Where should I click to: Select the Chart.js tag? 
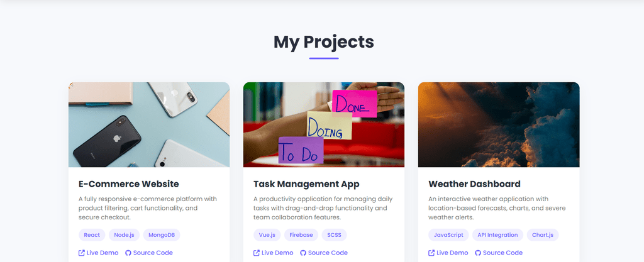pyautogui.click(x=543, y=235)
